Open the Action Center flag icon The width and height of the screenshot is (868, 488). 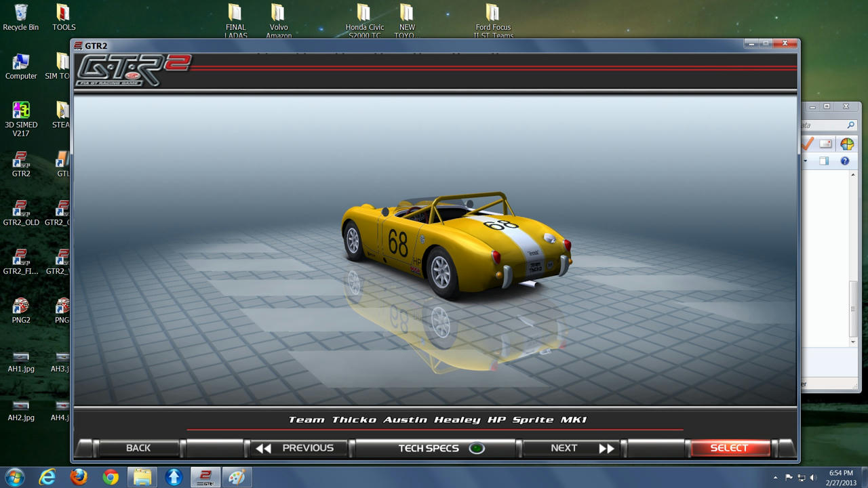[789, 478]
